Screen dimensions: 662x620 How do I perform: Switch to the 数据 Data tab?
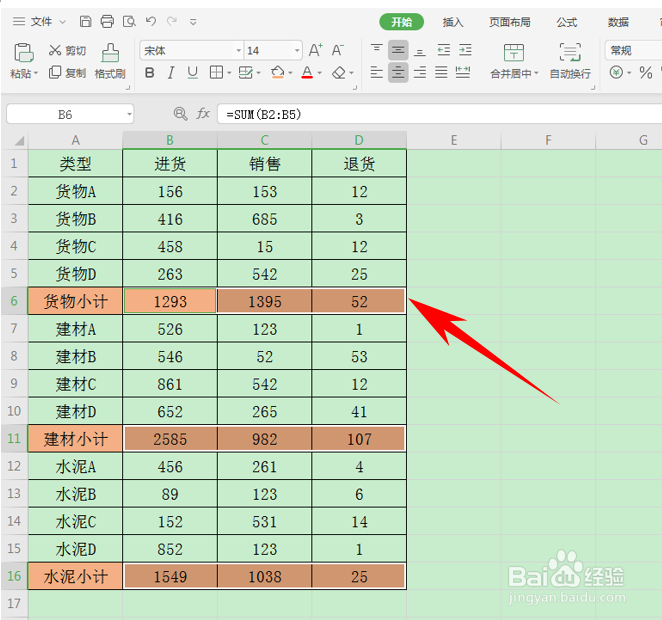pyautogui.click(x=618, y=22)
